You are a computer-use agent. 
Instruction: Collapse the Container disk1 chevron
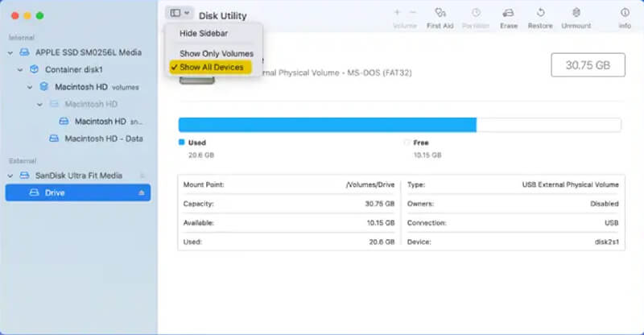pyautogui.click(x=20, y=70)
